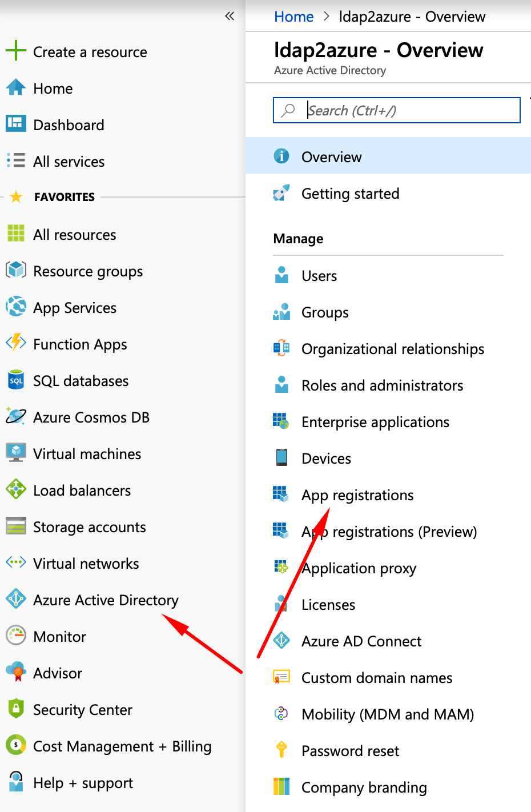
Task: Click the Groups people icon
Action: tap(281, 311)
